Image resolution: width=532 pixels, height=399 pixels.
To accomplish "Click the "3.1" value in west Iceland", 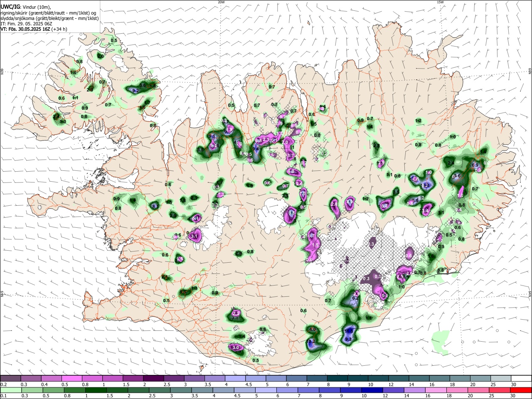I will point(194,236).
